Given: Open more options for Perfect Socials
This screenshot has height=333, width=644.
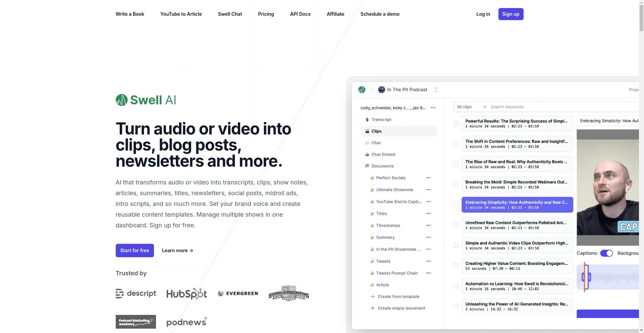Looking at the screenshot, I should pos(428,178).
